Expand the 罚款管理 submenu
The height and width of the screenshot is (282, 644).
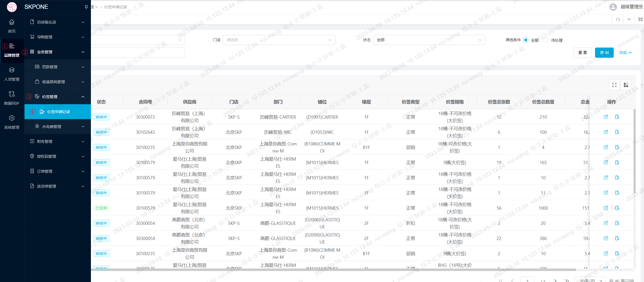[x=58, y=67]
